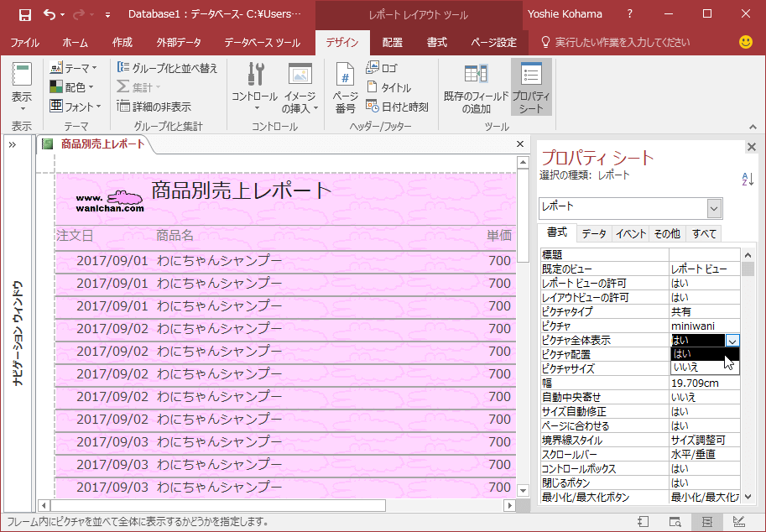Screen dimensions: 766x532
Task: Click the ピクチャ value miniwani
Action: (705, 326)
